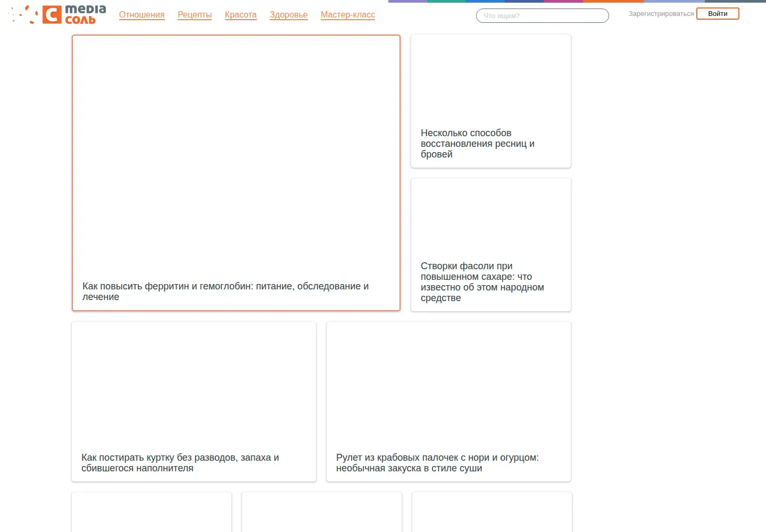Viewport: 766px width, 532px height.
Task: Open Рулет из крабовых палочек article
Action: click(437, 463)
